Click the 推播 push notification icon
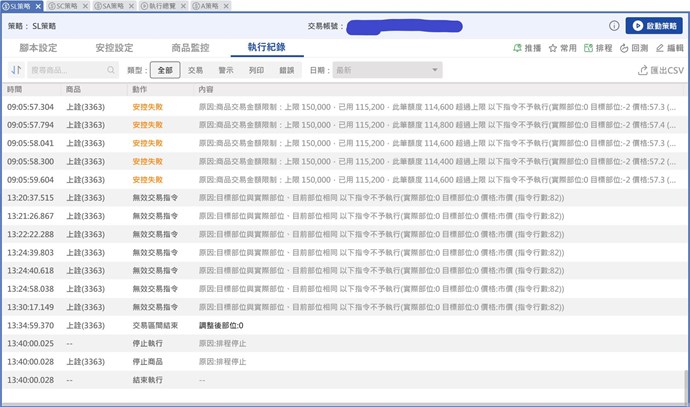Image resolution: width=690 pixels, height=407 pixels. (x=517, y=48)
